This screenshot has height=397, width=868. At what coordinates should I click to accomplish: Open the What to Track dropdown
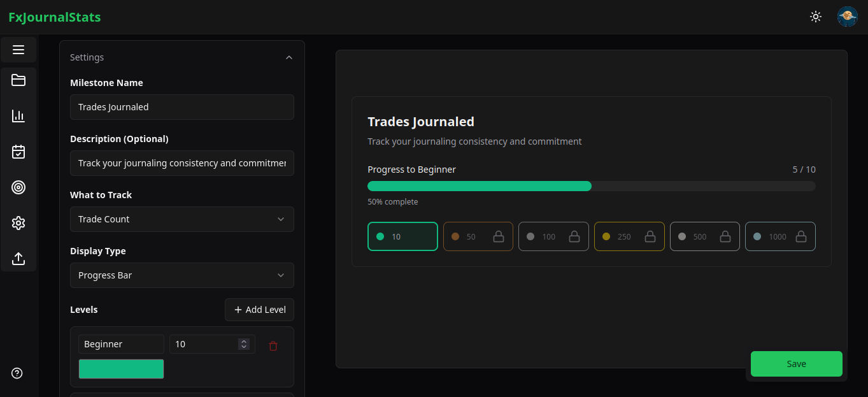click(x=181, y=219)
